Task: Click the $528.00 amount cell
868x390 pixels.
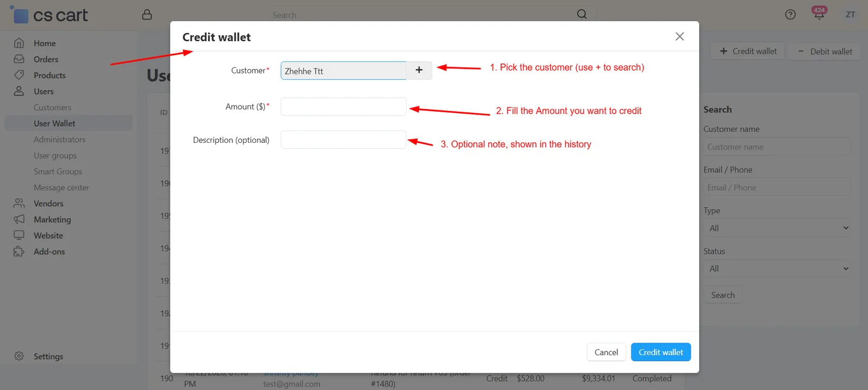Action: click(x=531, y=379)
